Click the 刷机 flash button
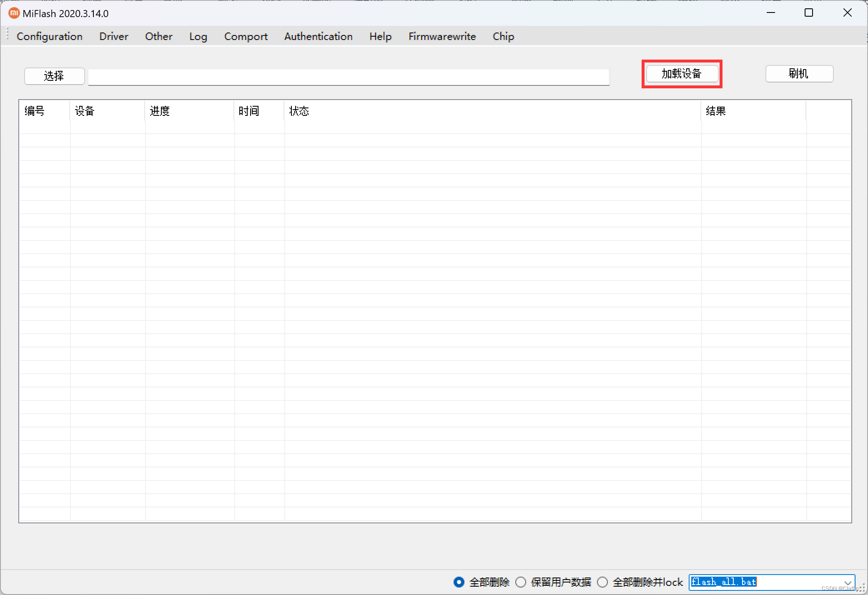The width and height of the screenshot is (868, 595). (799, 74)
